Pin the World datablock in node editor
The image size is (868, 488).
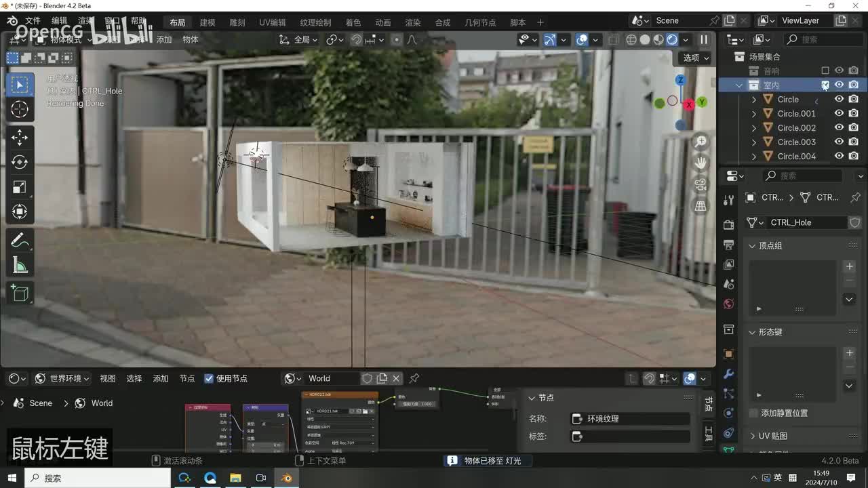[414, 378]
